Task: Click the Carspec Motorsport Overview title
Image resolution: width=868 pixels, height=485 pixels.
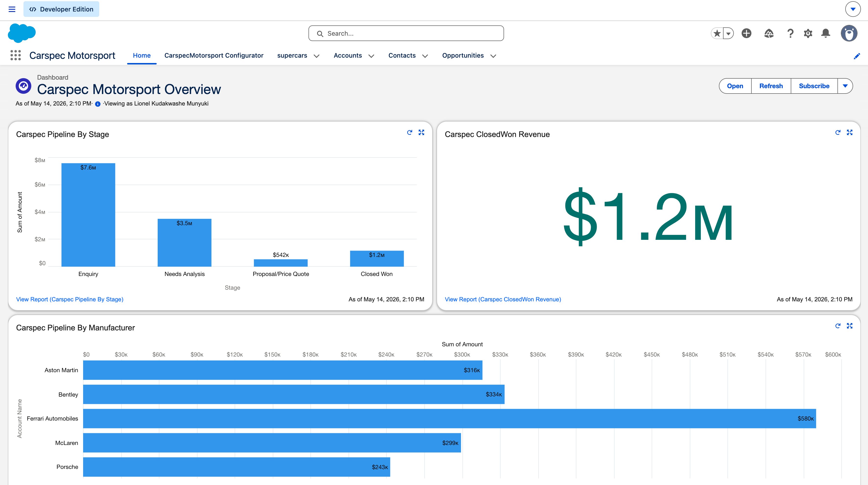Action: [x=129, y=90]
